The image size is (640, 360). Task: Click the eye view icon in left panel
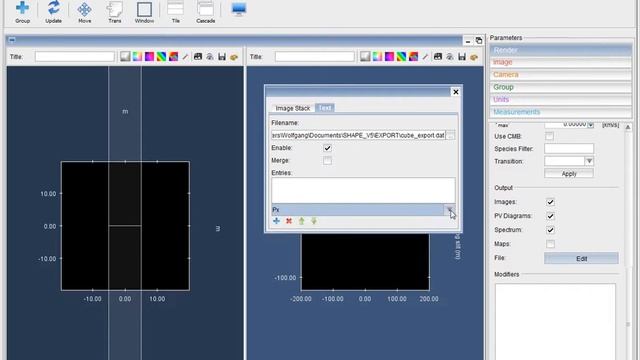(x=209, y=57)
